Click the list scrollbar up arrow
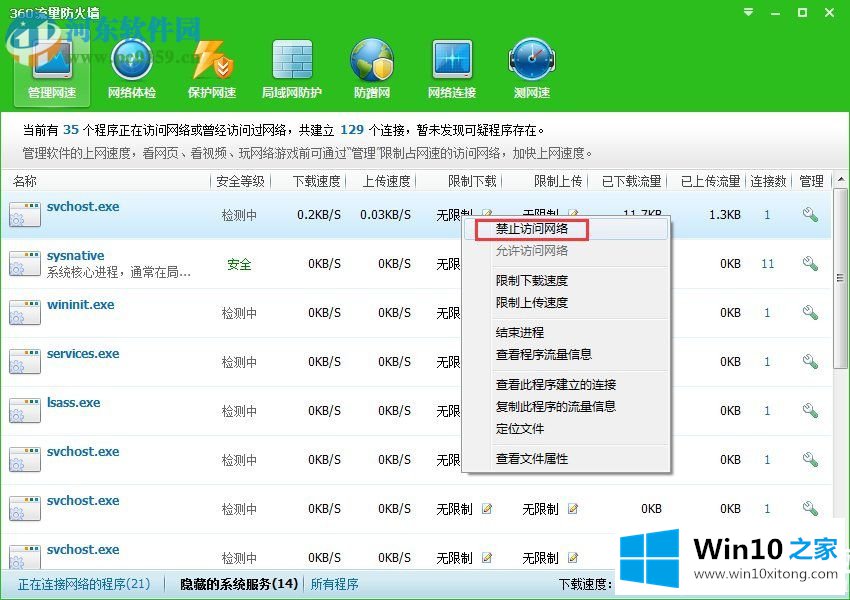Viewport: 850px width, 600px height. click(840, 179)
